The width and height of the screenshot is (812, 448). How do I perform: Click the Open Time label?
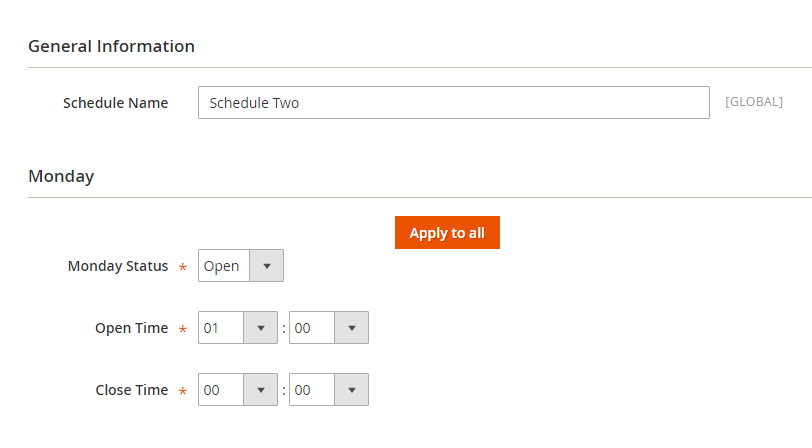pos(131,328)
